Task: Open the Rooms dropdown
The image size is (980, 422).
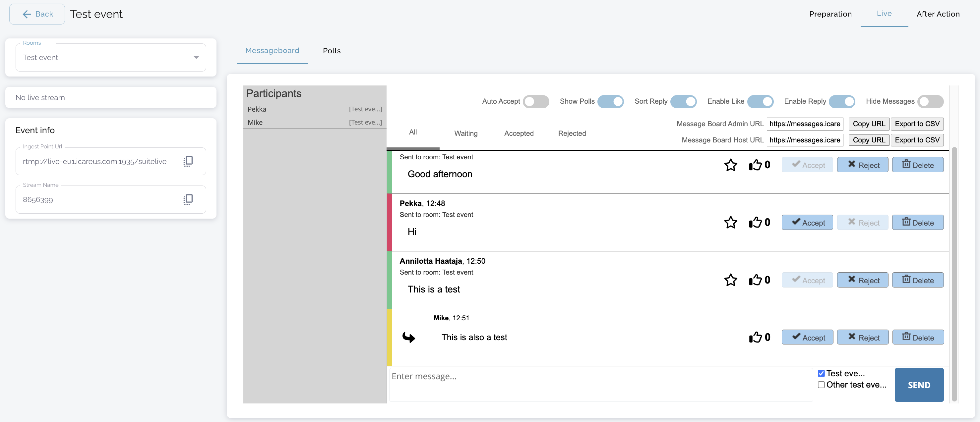Action: point(111,57)
